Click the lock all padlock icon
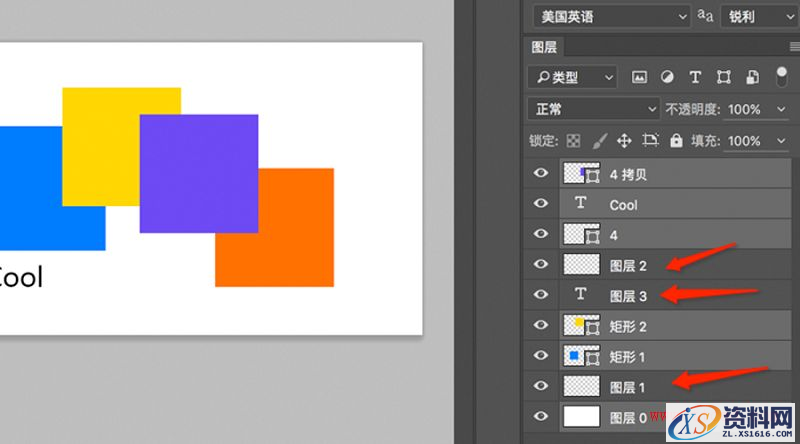Image resolution: width=800 pixels, height=444 pixels. coord(676,141)
